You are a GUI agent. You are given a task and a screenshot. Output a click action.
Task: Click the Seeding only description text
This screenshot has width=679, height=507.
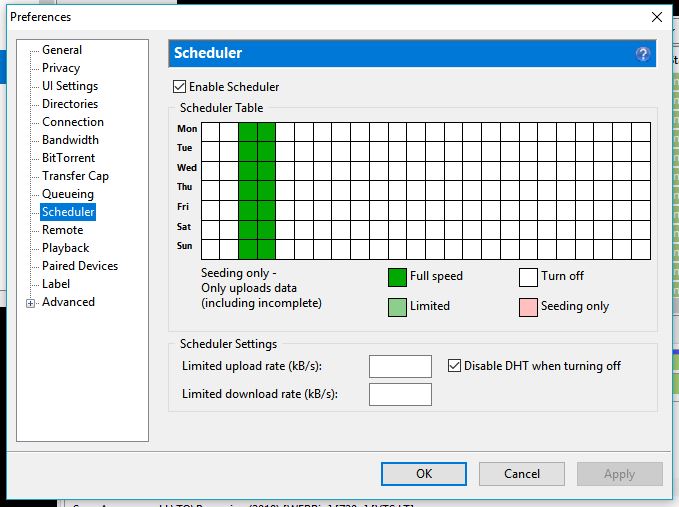click(x=261, y=288)
